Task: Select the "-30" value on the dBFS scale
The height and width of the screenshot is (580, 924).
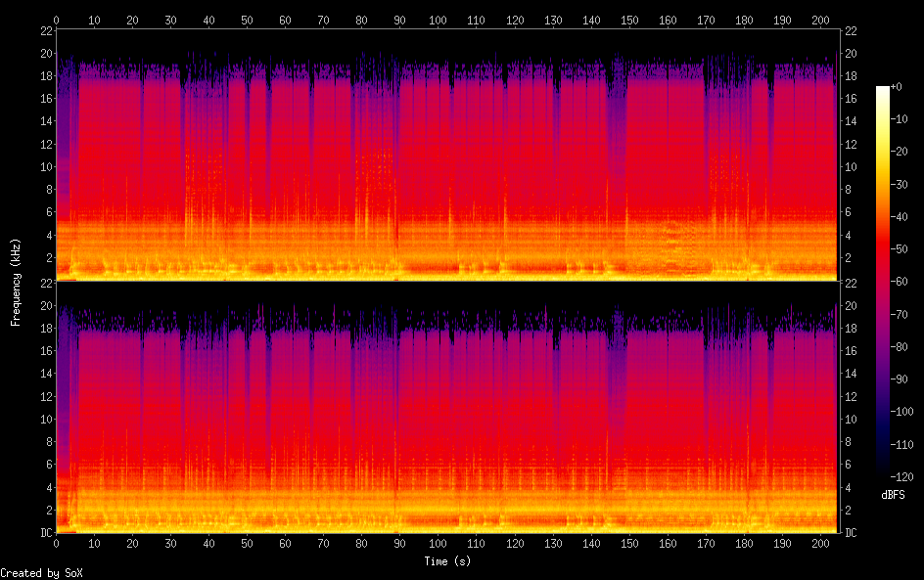Action: [899, 184]
